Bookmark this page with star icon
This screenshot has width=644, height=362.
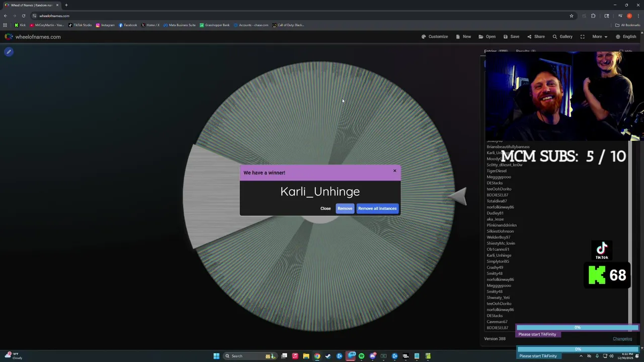[572, 16]
